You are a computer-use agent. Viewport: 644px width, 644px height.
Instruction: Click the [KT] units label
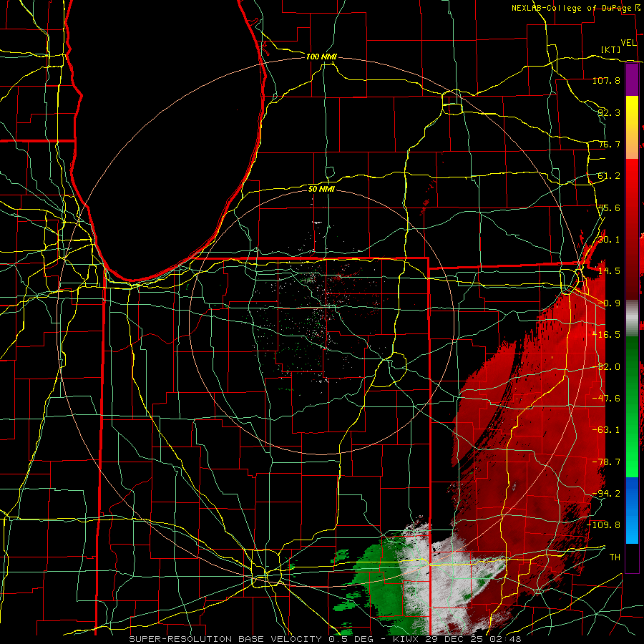(611, 49)
